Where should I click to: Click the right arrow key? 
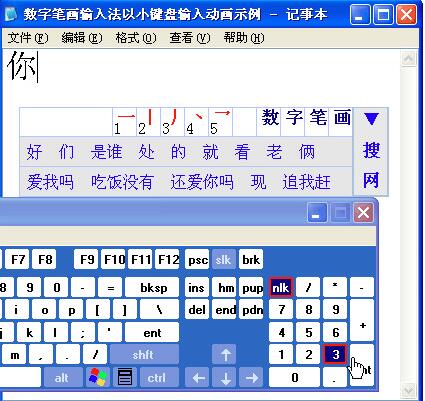coord(251,377)
